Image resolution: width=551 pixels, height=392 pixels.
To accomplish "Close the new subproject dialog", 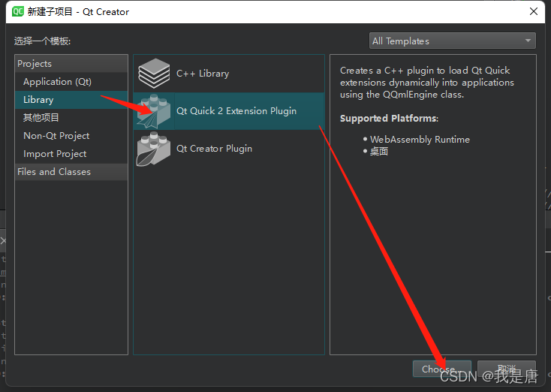I will click(534, 11).
